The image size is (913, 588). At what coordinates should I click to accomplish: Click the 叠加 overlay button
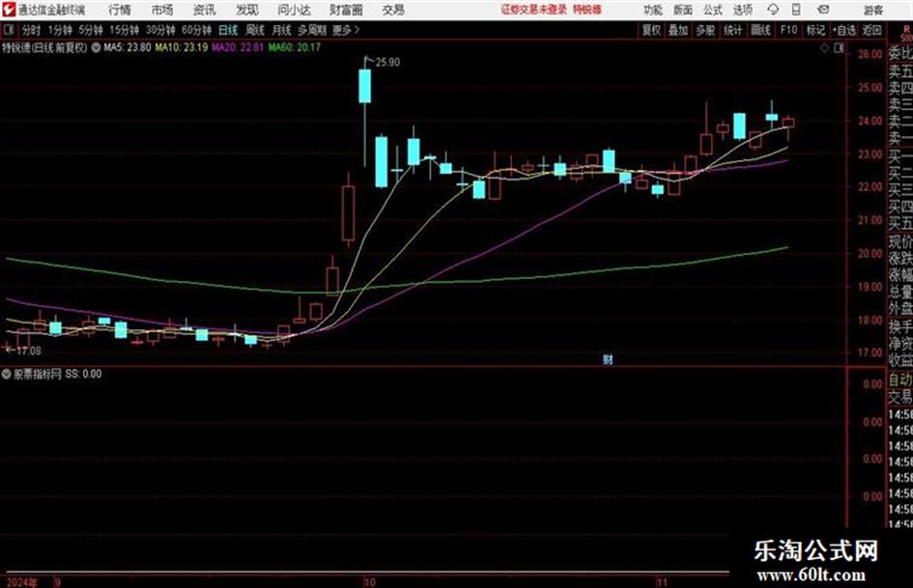678,30
